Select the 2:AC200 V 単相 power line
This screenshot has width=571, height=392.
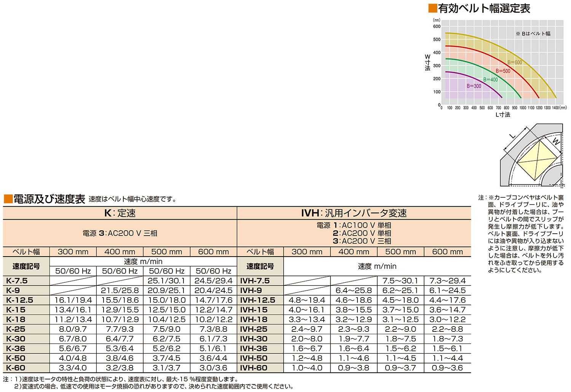coord(362,233)
